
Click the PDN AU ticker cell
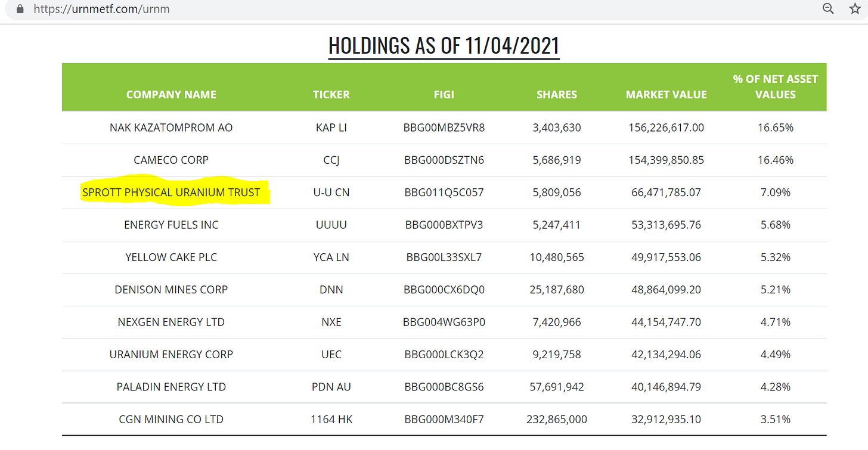click(x=331, y=387)
